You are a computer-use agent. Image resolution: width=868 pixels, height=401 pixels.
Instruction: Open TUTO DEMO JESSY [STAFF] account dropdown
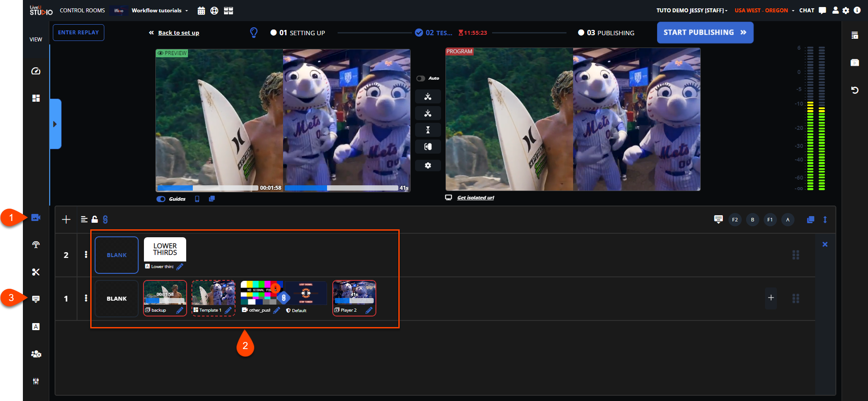coord(692,11)
